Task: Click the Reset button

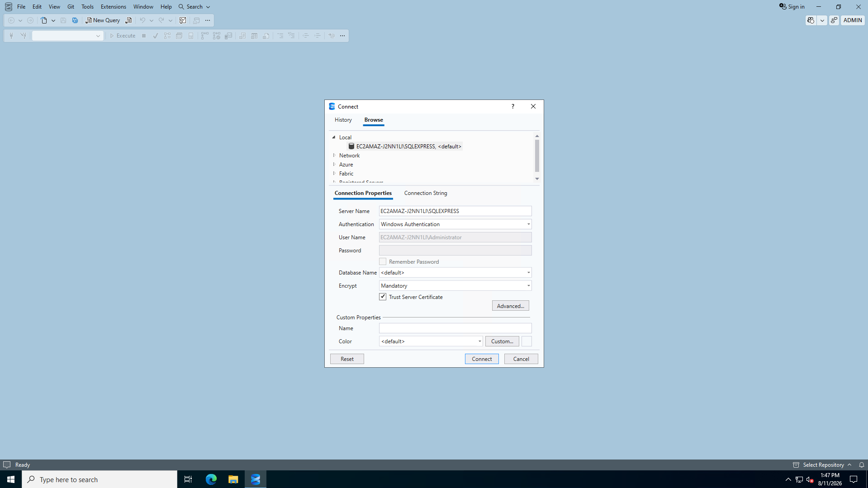Action: click(x=347, y=359)
